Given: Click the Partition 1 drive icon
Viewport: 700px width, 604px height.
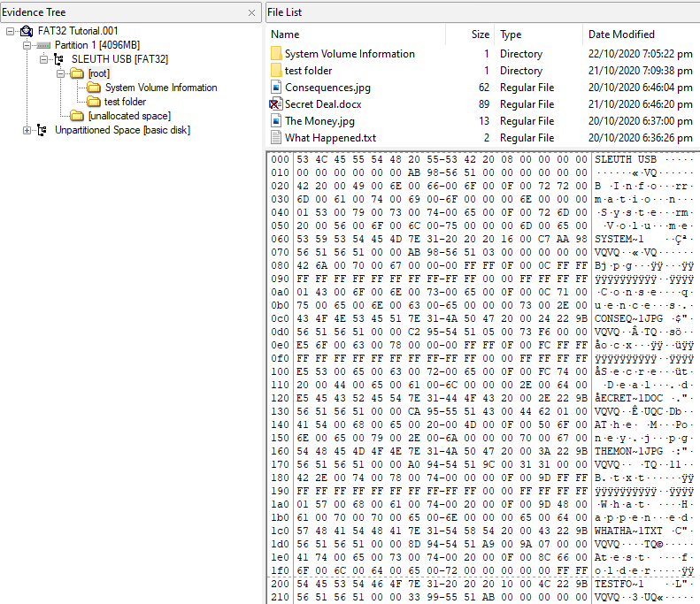Looking at the screenshot, I should click(x=43, y=45).
